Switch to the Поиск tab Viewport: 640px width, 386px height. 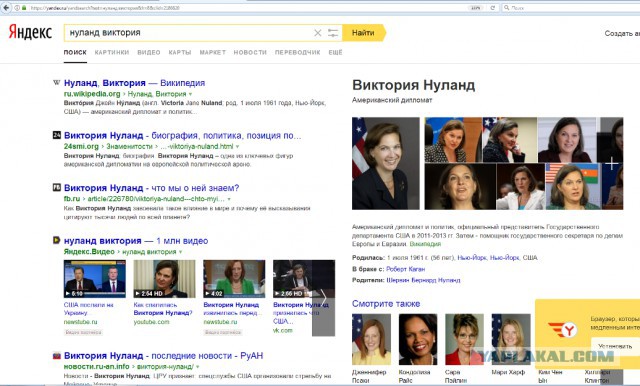coord(75,52)
